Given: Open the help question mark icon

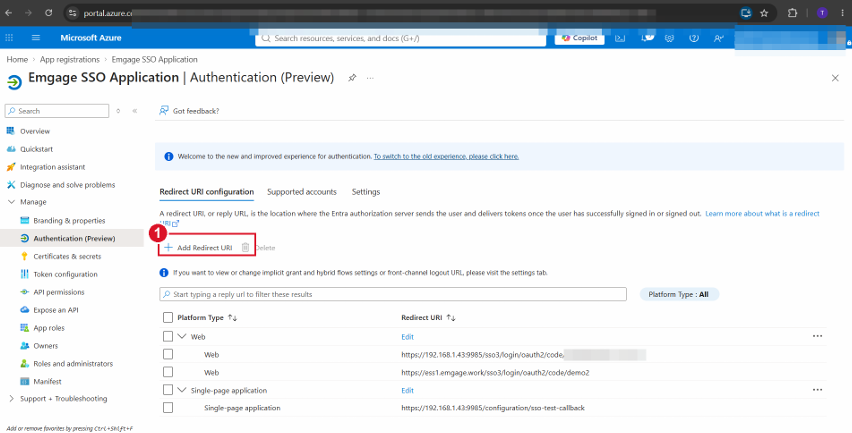Looking at the screenshot, I should [x=694, y=38].
